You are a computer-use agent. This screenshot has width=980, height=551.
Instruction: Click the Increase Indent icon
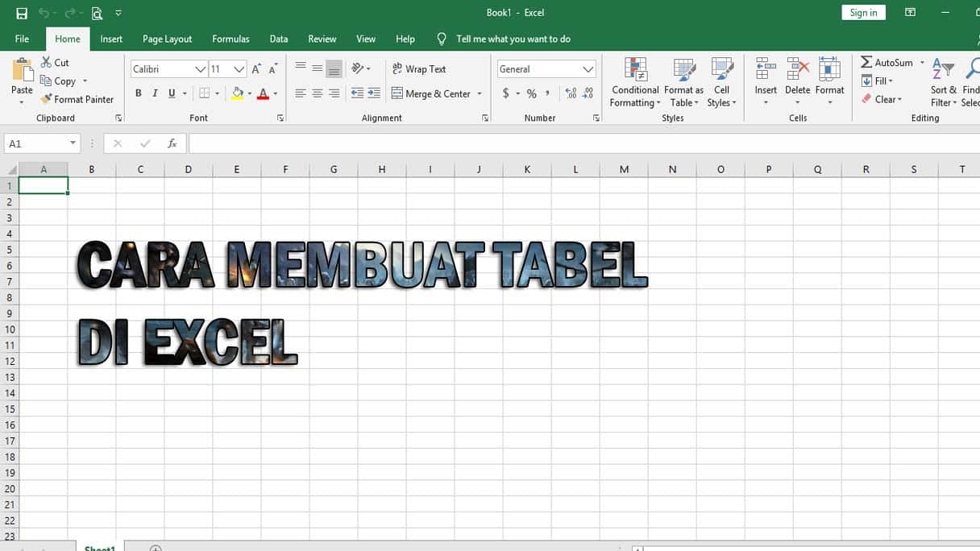[374, 93]
